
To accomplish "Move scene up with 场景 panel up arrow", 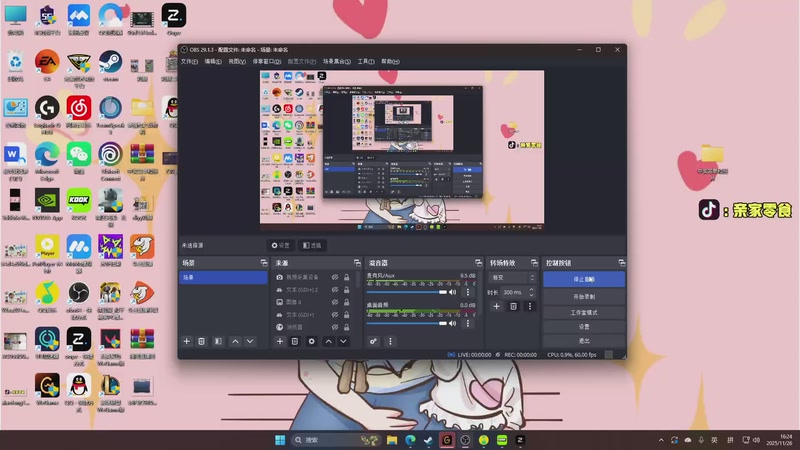I will pyautogui.click(x=235, y=341).
